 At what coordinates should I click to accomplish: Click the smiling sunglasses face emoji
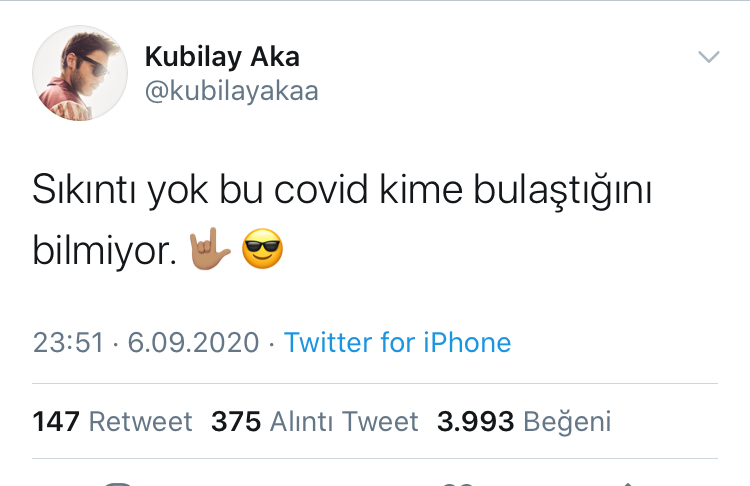263,249
